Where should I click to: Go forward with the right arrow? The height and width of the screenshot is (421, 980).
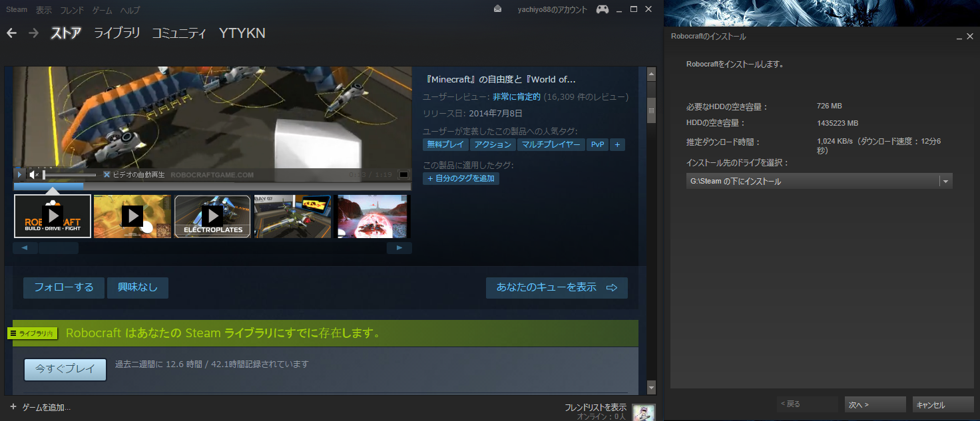[33, 33]
